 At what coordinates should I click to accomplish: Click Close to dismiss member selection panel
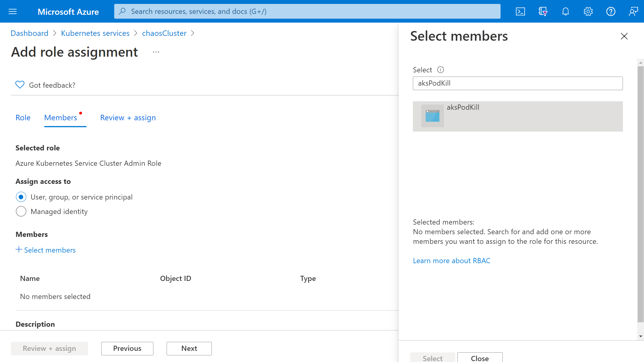(x=479, y=358)
